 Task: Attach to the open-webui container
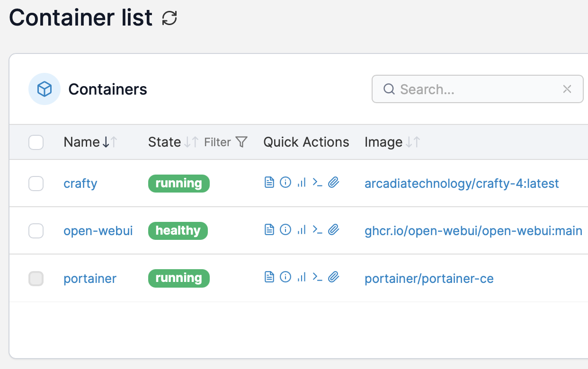coord(334,230)
